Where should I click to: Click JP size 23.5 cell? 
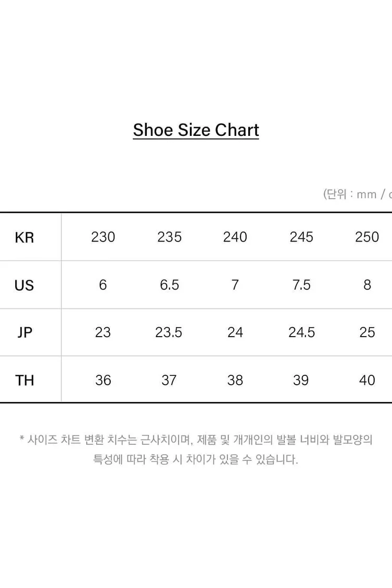point(169,332)
